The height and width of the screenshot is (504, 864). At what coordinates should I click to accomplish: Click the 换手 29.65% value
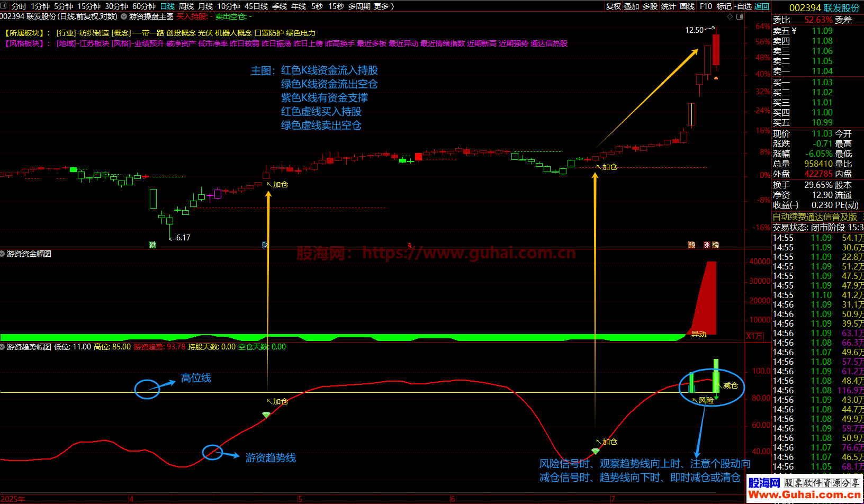[x=818, y=185]
